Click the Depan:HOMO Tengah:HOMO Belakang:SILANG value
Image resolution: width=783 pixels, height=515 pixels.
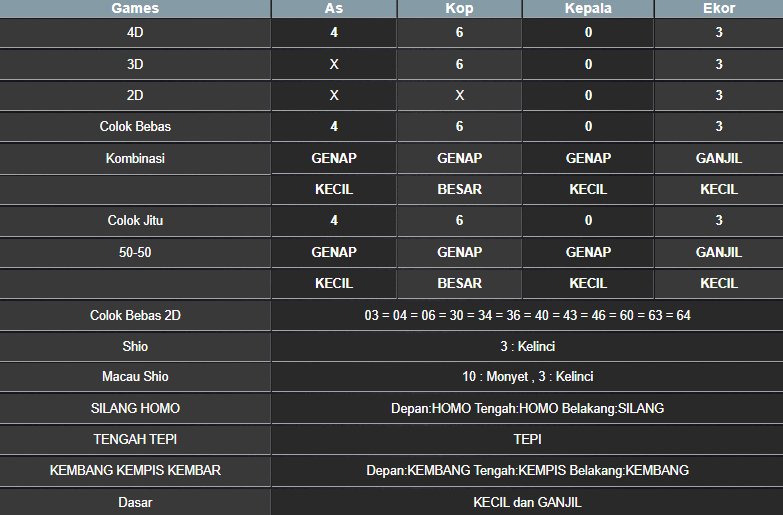click(x=527, y=408)
